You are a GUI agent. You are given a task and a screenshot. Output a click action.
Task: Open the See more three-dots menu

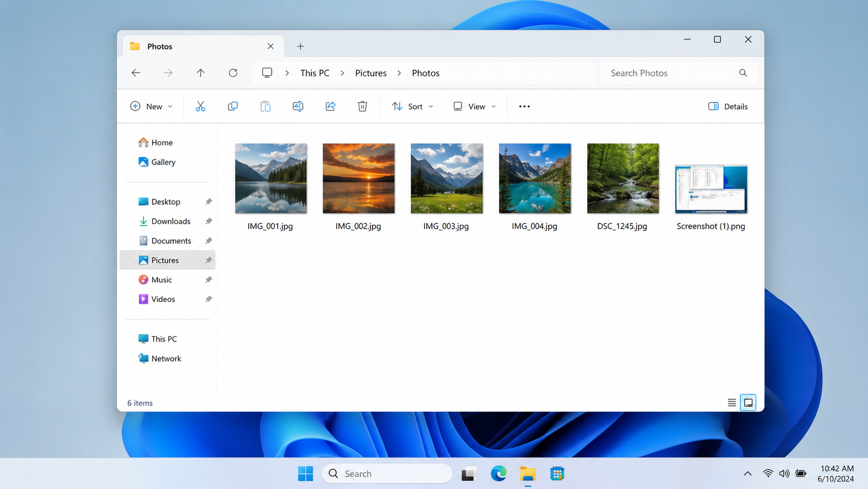pyautogui.click(x=524, y=106)
